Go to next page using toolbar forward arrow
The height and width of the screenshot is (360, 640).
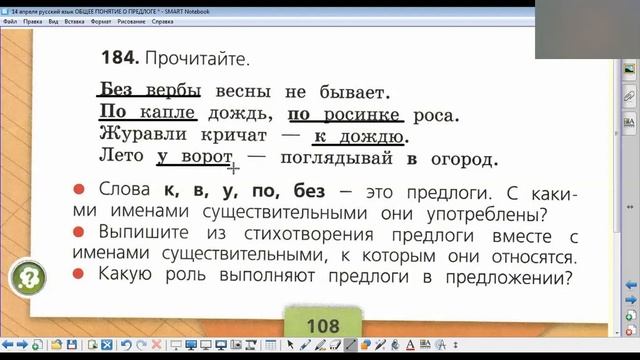tap(22, 345)
